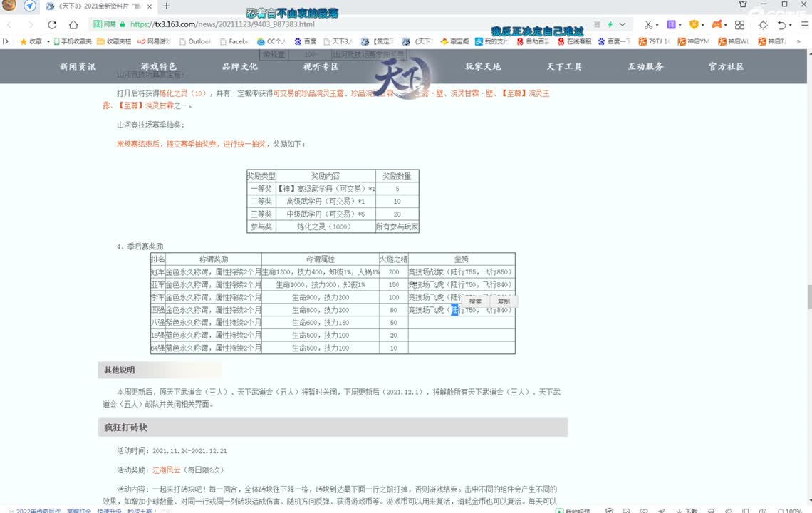Open the apps grid icon
This screenshot has height=513, width=812.
[x=739, y=25]
